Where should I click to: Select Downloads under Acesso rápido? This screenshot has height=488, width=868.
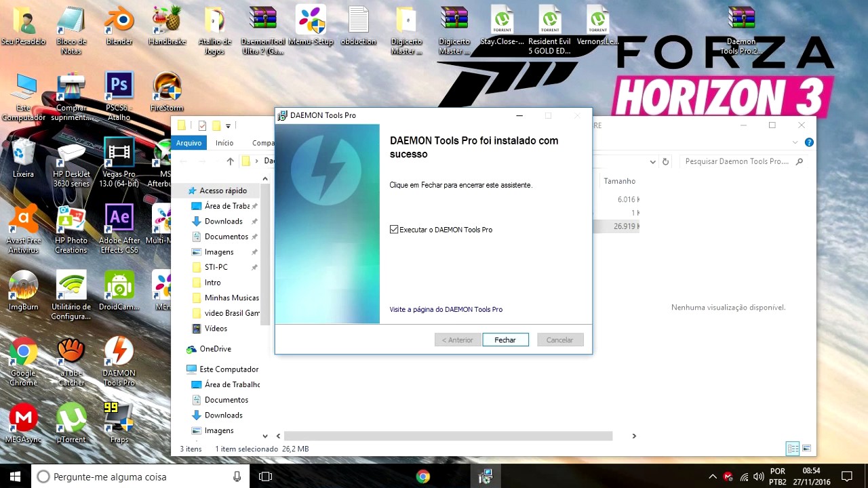(x=224, y=221)
